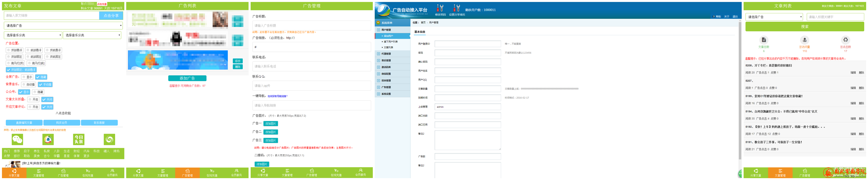Click 会员服务 icon in 发布文章 bottom bar

112,171
